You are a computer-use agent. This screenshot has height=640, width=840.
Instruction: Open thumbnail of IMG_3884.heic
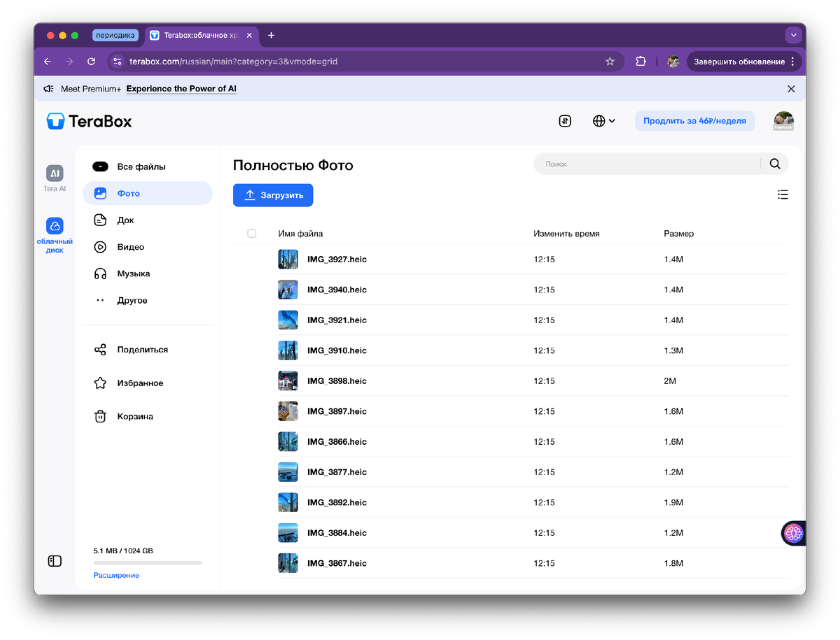click(288, 532)
